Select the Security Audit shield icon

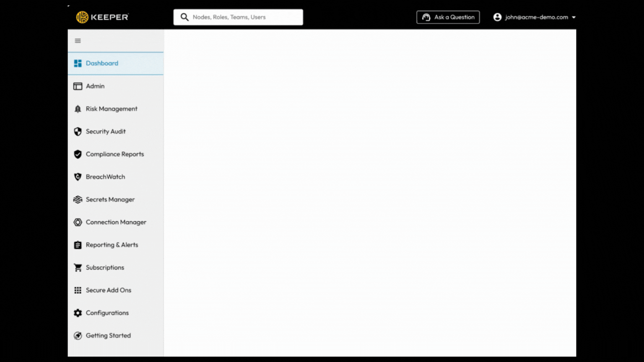[x=78, y=131]
